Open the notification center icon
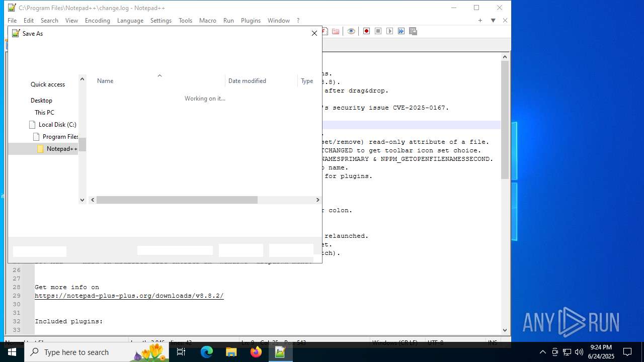The width and height of the screenshot is (644, 362). tap(627, 352)
